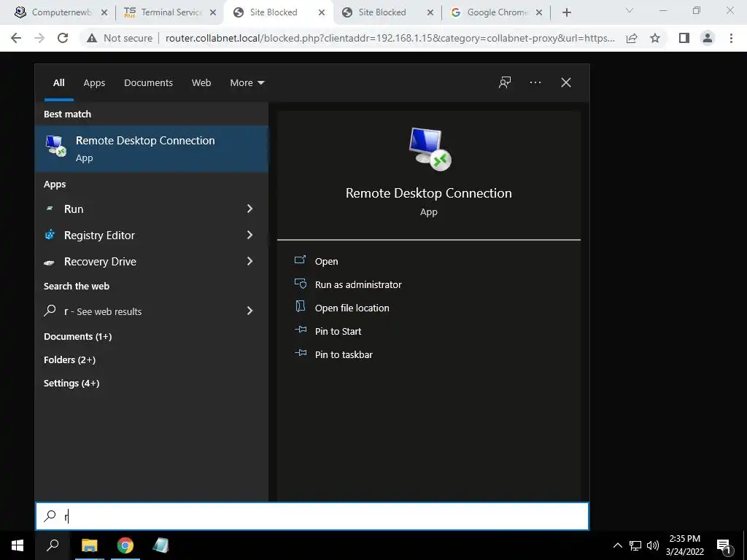Image resolution: width=747 pixels, height=560 pixels.
Task: Switch to the Terminal Service tab
Action: click(169, 12)
